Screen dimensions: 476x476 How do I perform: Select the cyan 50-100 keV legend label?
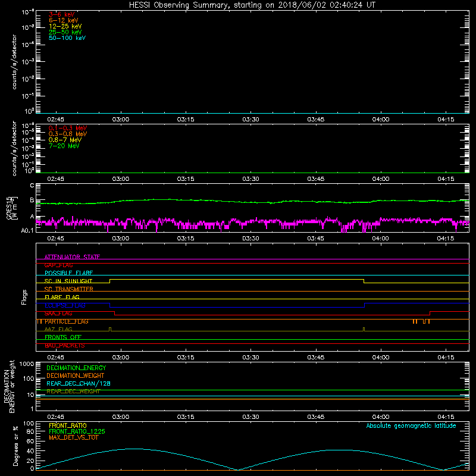click(x=67, y=38)
